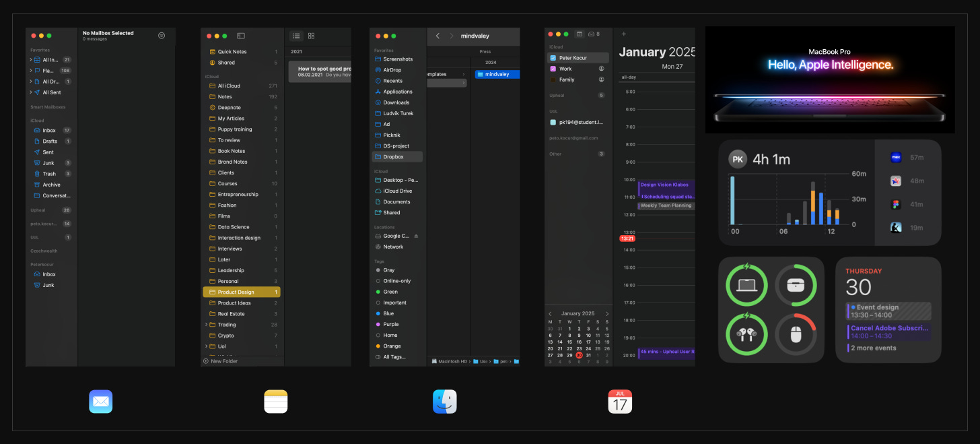Expand UoI folder in Notes
Image resolution: width=980 pixels, height=444 pixels.
206,346
